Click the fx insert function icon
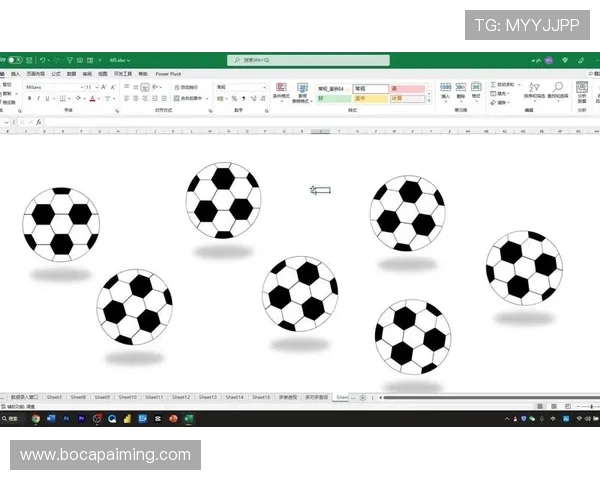Screen dimensions: 600x480 tap(39, 122)
